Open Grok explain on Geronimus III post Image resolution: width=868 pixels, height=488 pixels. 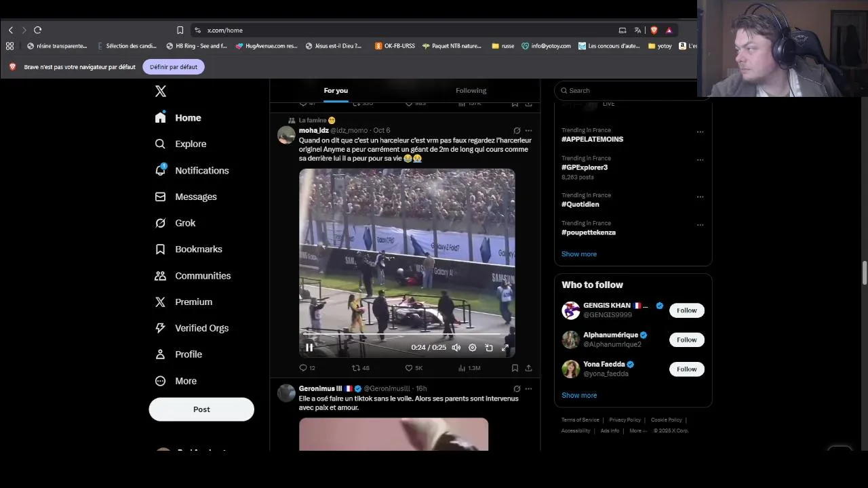tap(517, 389)
